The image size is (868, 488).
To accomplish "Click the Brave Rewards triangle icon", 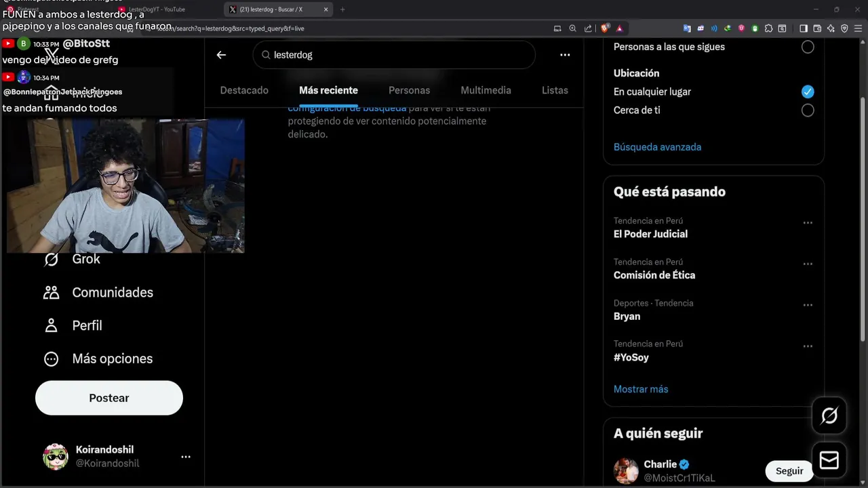I will pyautogui.click(x=619, y=28).
